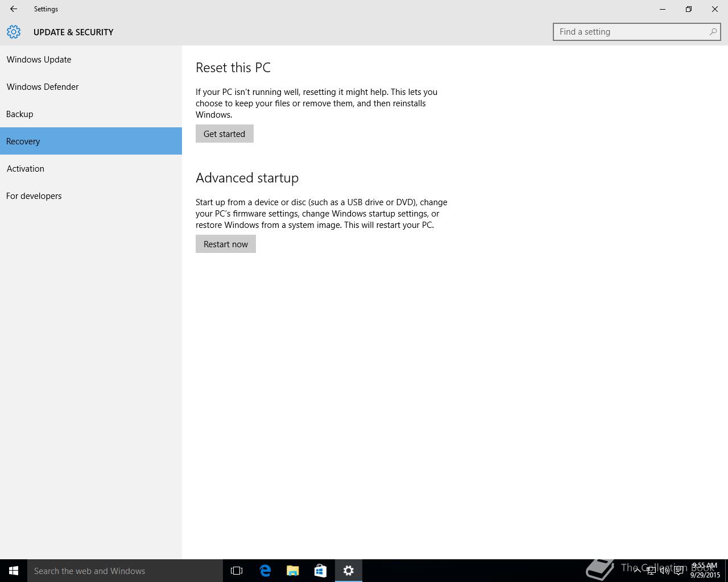Show hidden system tray icons
Screen dimensions: 728x582
coord(638,571)
